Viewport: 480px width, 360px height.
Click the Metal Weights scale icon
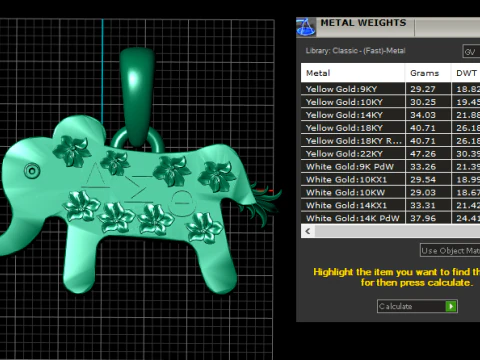306,27
